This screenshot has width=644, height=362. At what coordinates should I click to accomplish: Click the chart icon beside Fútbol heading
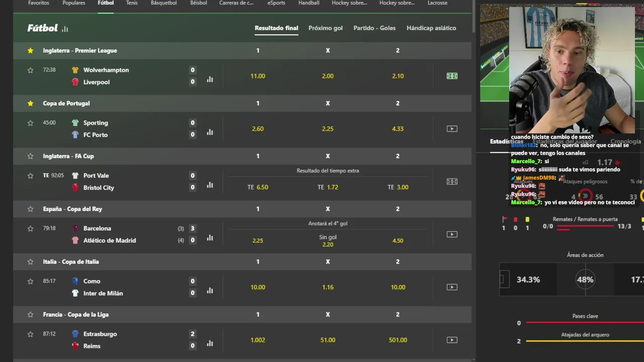tap(64, 29)
